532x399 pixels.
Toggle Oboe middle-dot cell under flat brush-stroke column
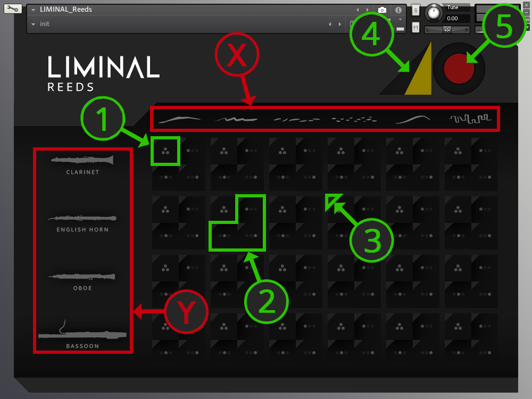(x=165, y=294)
